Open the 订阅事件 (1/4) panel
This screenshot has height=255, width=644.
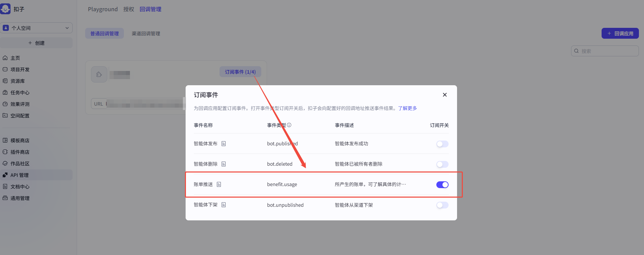(240, 72)
